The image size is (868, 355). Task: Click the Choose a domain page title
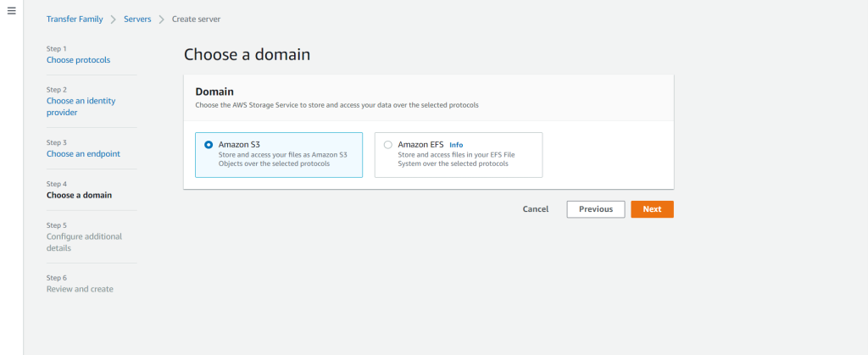pyautogui.click(x=247, y=54)
